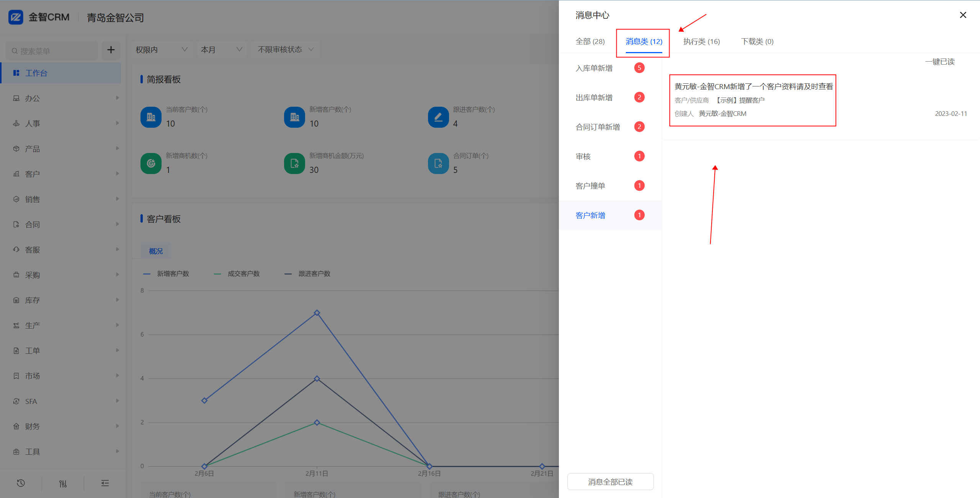Open the history clock icon at bottom

(x=21, y=483)
